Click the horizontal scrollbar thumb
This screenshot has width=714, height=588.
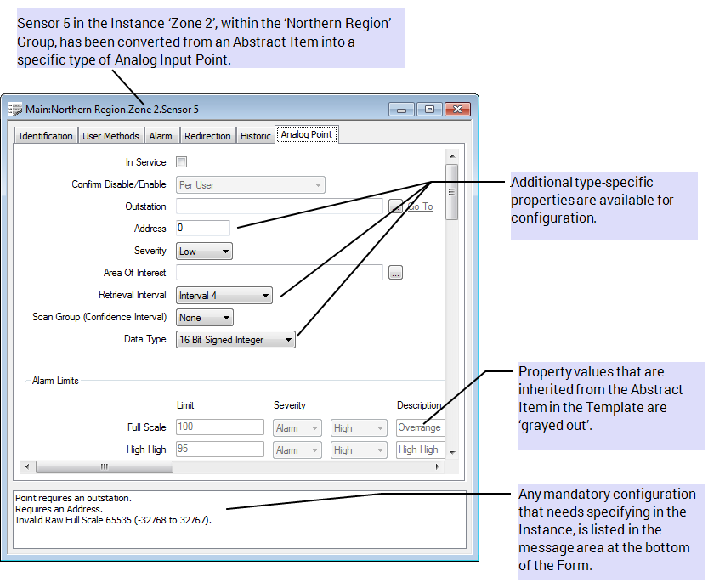(x=104, y=466)
